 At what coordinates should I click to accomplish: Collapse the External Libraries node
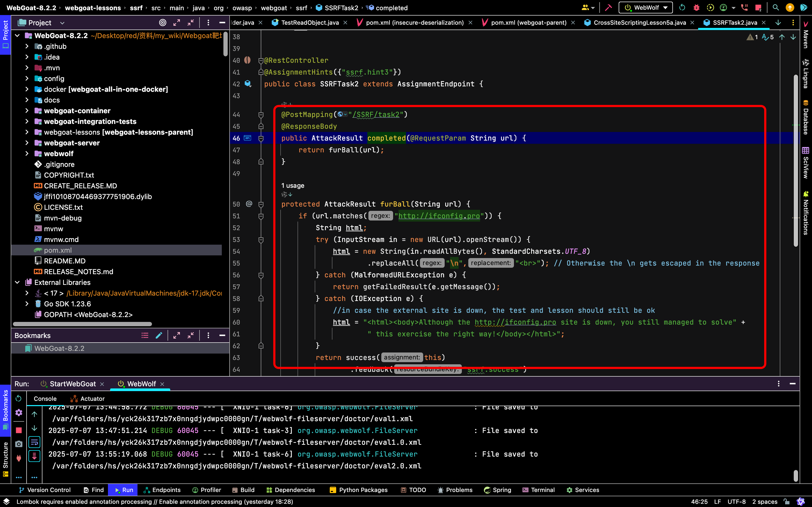point(17,282)
